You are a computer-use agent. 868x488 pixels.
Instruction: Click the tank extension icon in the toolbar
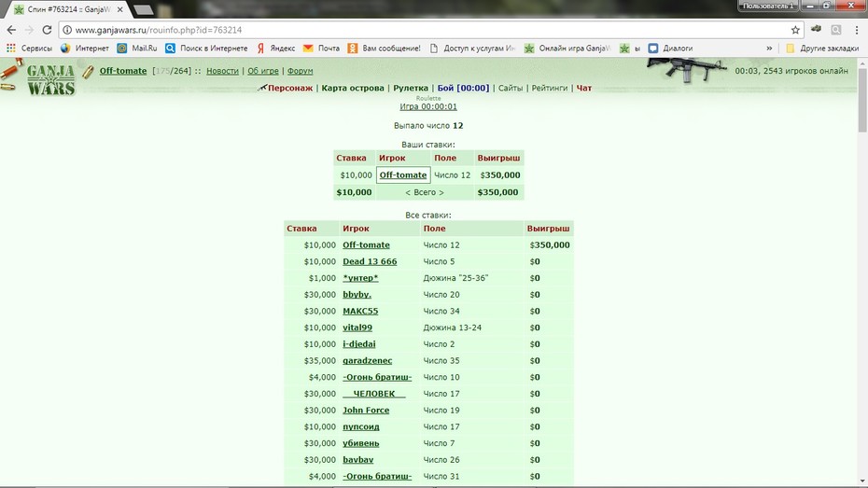click(816, 29)
